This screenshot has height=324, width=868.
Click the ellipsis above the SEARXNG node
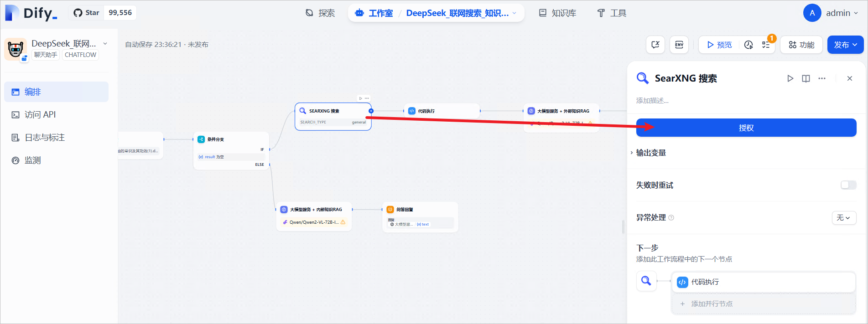367,98
